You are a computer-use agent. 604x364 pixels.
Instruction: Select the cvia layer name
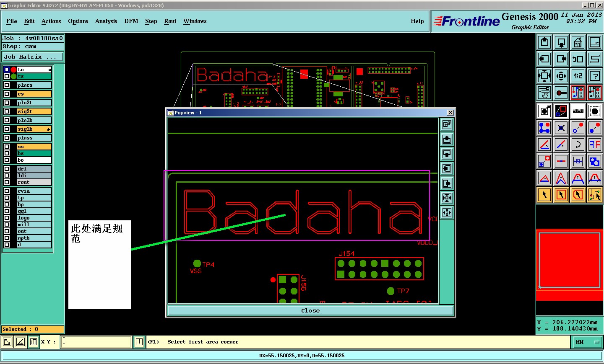tap(34, 191)
